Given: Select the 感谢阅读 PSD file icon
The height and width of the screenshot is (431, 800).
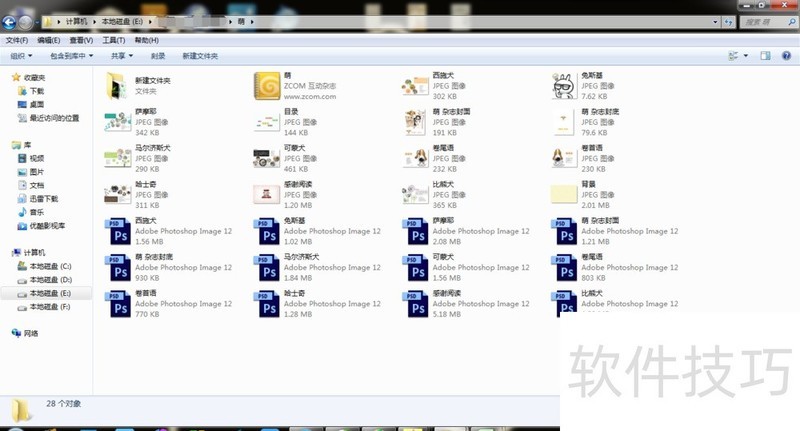Looking at the screenshot, I should (416, 303).
